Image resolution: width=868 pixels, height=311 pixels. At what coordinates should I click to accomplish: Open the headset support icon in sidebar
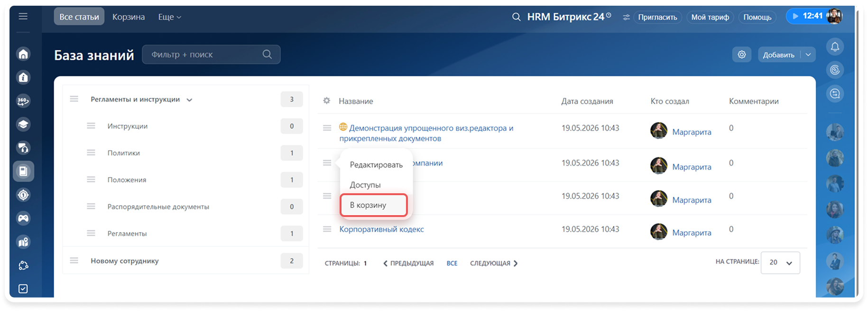[23, 148]
